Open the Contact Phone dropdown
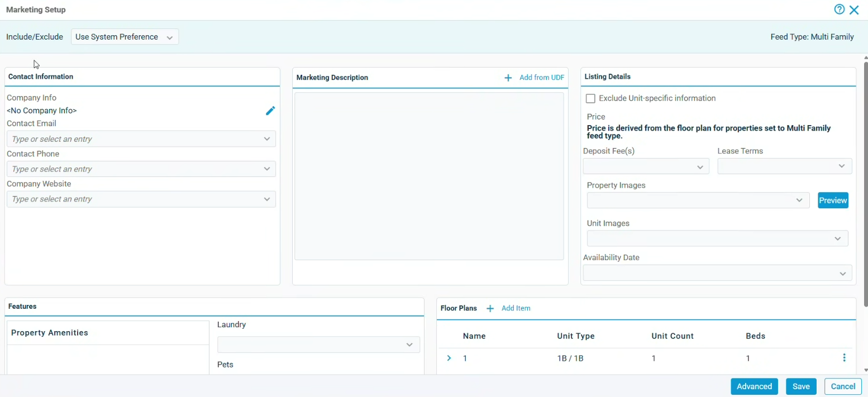The image size is (868, 397). (141, 169)
